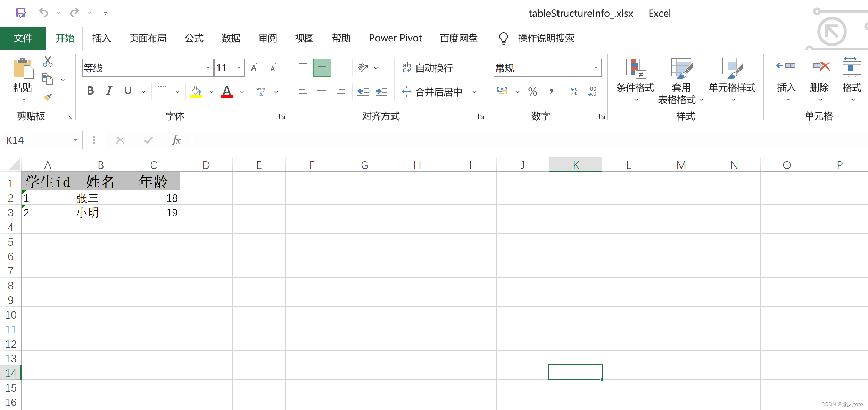Click the Insert Function fx icon
Screen dimensions: 868x410
pyautogui.click(x=176, y=140)
